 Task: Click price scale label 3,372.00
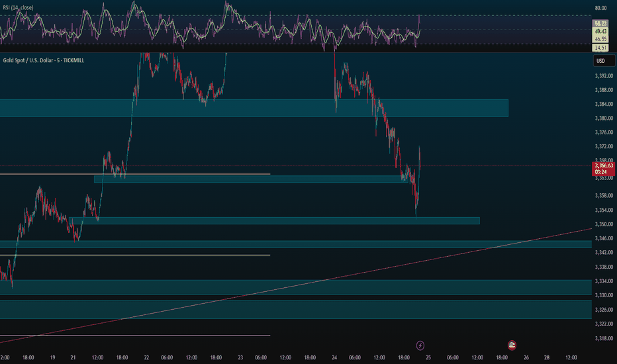(604, 146)
